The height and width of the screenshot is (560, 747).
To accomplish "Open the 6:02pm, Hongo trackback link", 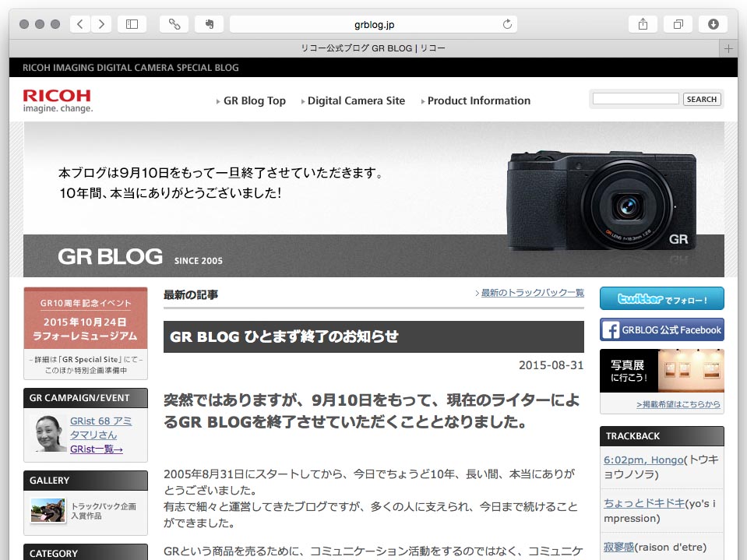I will point(643,460).
